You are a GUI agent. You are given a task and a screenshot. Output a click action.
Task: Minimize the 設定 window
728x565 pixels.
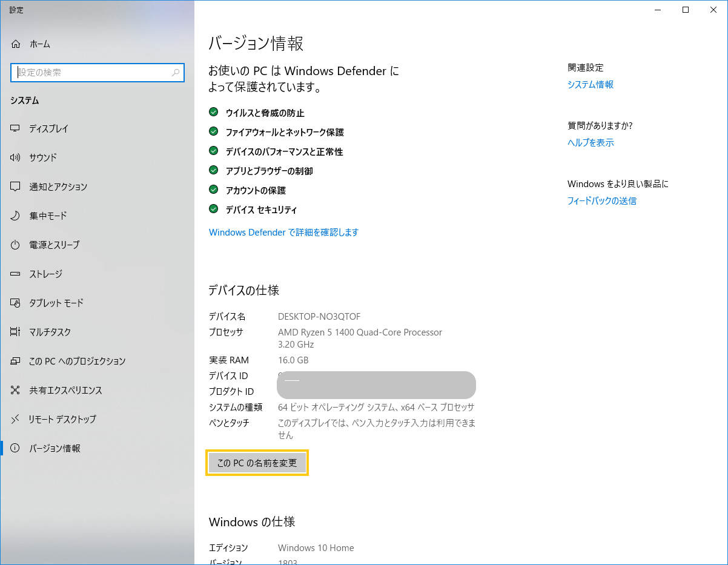657,10
